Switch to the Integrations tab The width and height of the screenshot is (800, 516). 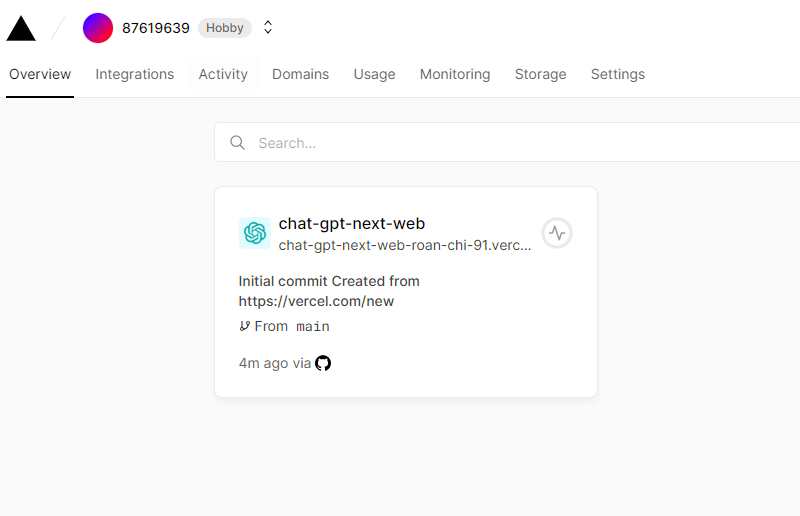point(135,74)
